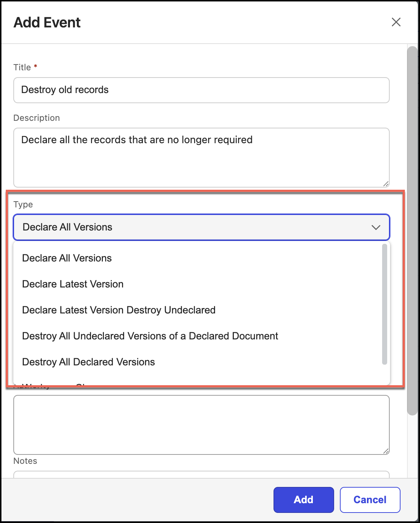Click the Type combo box showing Declare All Versions
The image size is (420, 523).
195,227
